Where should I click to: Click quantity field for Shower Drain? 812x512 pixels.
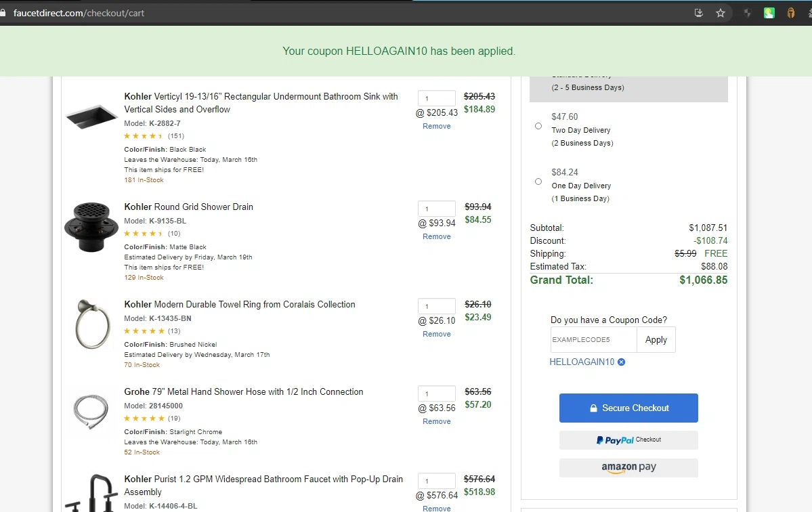[437, 209]
